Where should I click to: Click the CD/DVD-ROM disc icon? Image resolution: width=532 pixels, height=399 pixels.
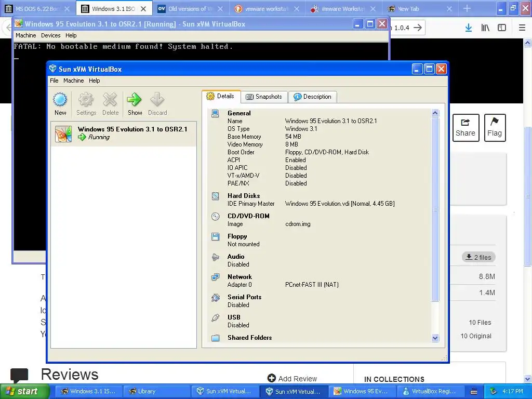point(216,216)
